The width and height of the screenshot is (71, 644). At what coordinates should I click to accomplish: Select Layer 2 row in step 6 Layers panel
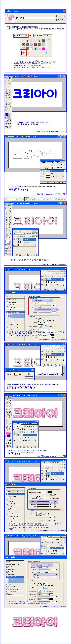point(25,435)
